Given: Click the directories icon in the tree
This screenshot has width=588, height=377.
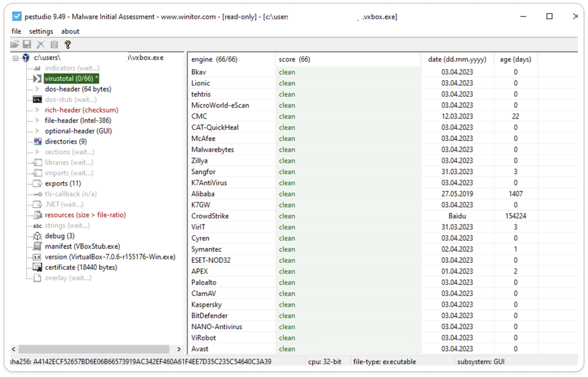Looking at the screenshot, I should (37, 141).
